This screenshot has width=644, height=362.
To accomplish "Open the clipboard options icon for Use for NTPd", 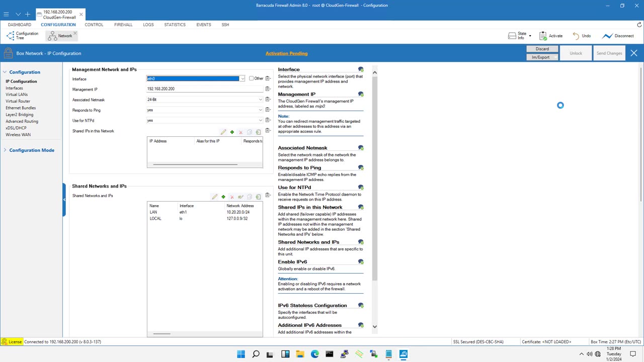I will point(268,120).
